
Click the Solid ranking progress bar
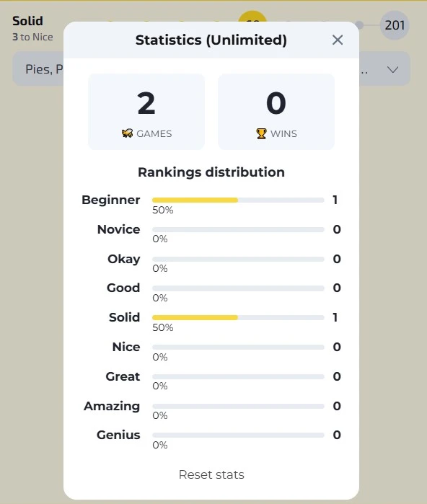pos(238,317)
